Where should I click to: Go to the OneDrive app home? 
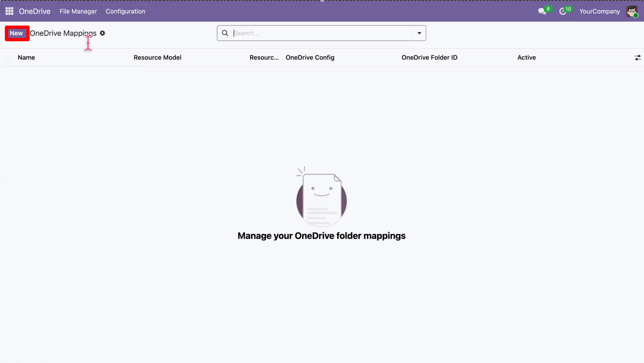pyautogui.click(x=35, y=11)
